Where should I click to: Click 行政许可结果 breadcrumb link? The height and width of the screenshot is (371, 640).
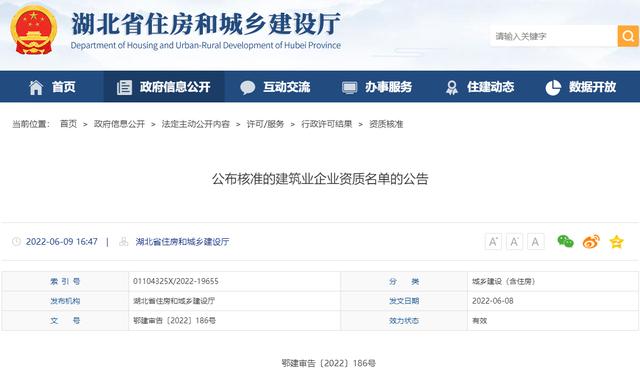[327, 124]
